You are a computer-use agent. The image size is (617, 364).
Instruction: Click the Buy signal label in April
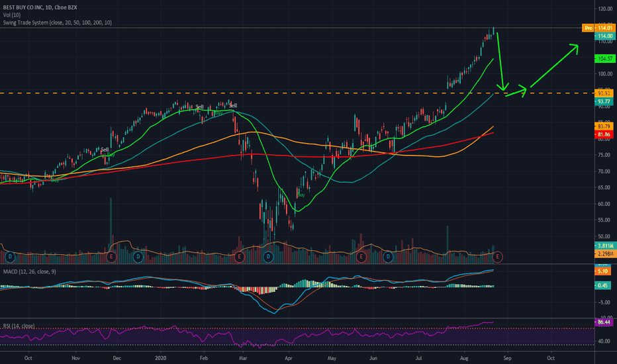click(x=301, y=195)
